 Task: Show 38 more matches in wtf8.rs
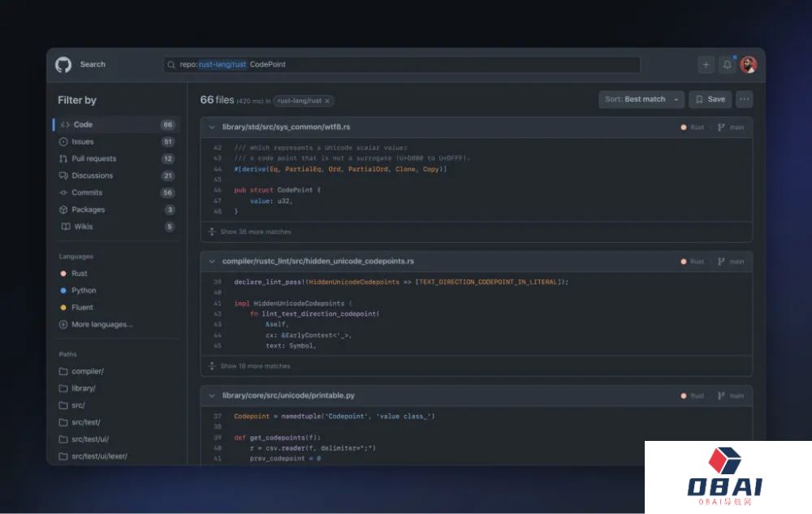[255, 231]
